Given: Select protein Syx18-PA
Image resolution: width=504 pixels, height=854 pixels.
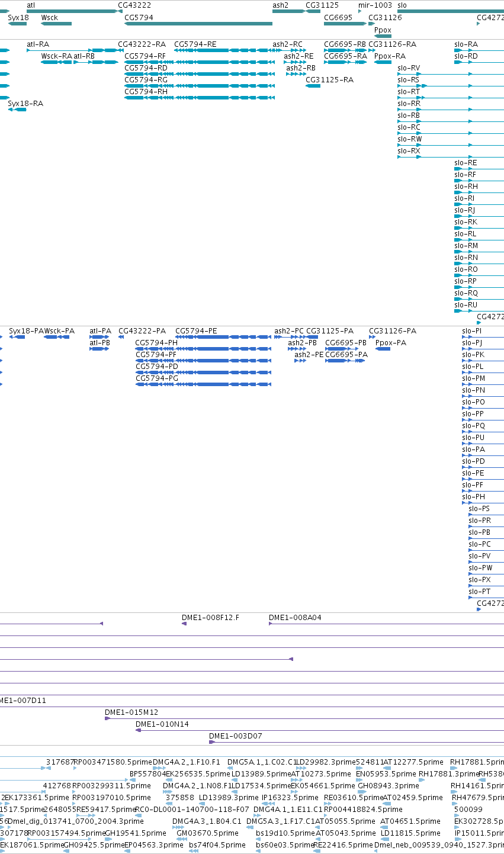Looking at the screenshot, I should (x=27, y=331).
